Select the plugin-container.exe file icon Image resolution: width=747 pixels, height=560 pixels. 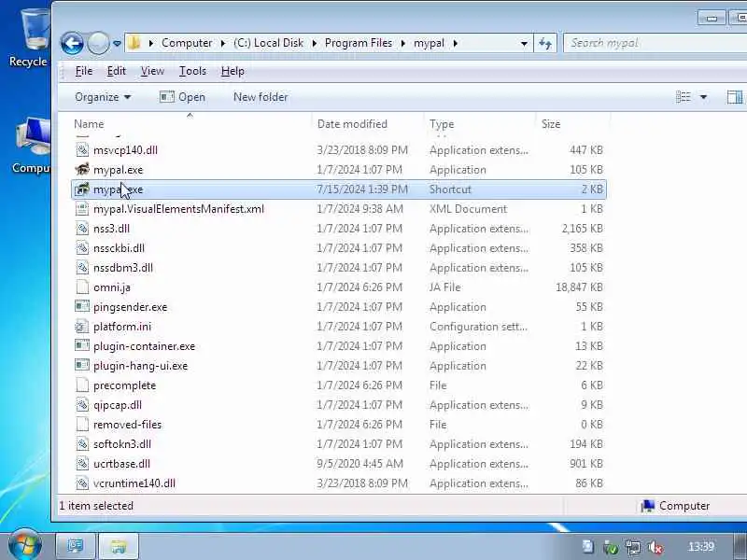[x=82, y=345]
